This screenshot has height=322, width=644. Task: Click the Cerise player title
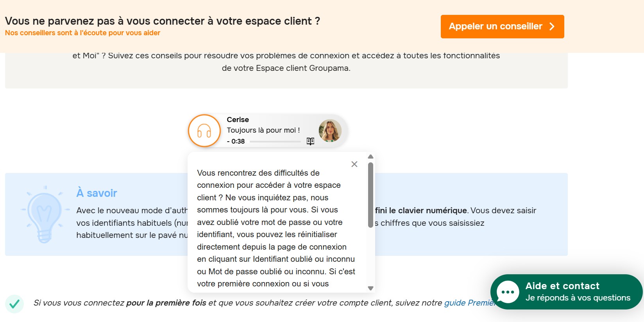pos(238,120)
